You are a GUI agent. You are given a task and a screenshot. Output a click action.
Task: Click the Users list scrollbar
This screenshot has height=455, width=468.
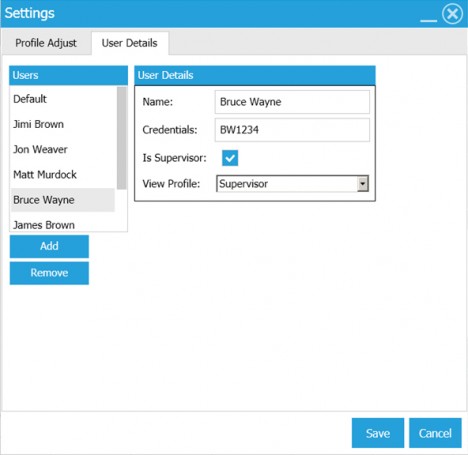click(x=122, y=138)
